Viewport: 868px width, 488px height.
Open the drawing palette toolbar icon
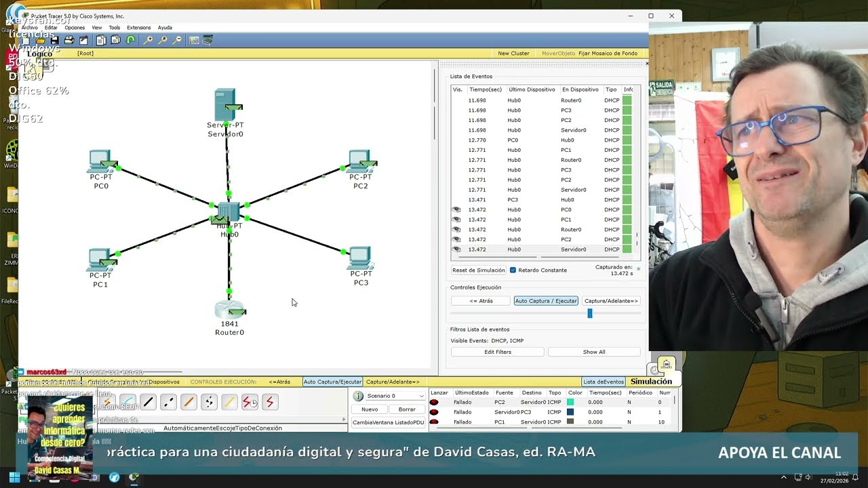coord(194,41)
